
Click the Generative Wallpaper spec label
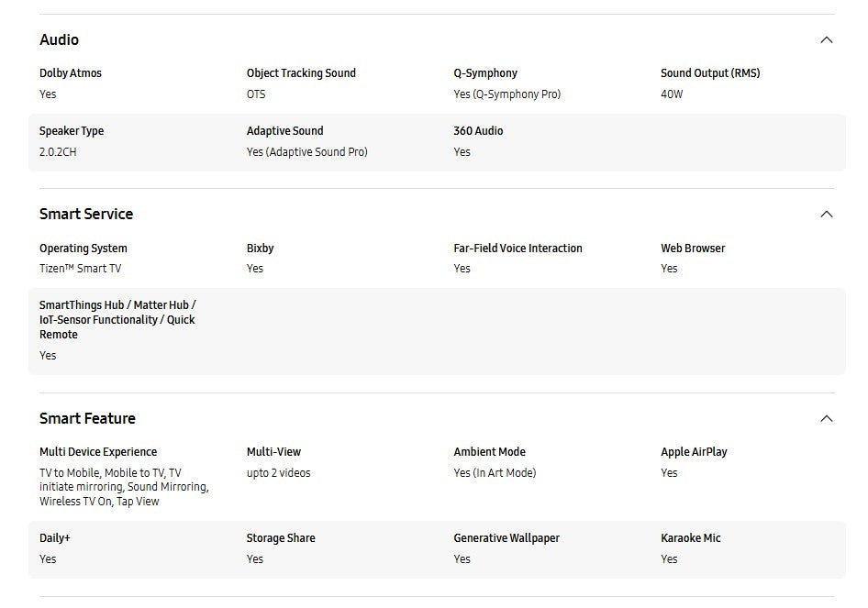click(x=506, y=538)
